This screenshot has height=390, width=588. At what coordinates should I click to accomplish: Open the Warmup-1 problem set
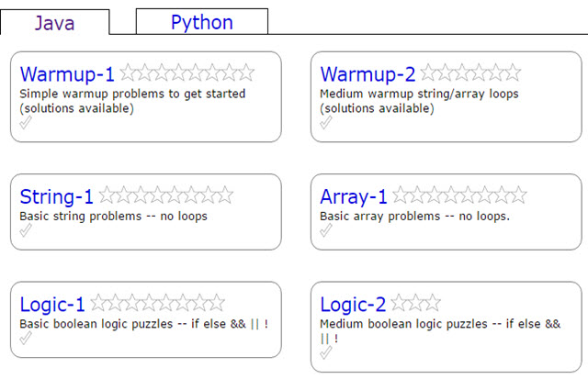point(67,74)
